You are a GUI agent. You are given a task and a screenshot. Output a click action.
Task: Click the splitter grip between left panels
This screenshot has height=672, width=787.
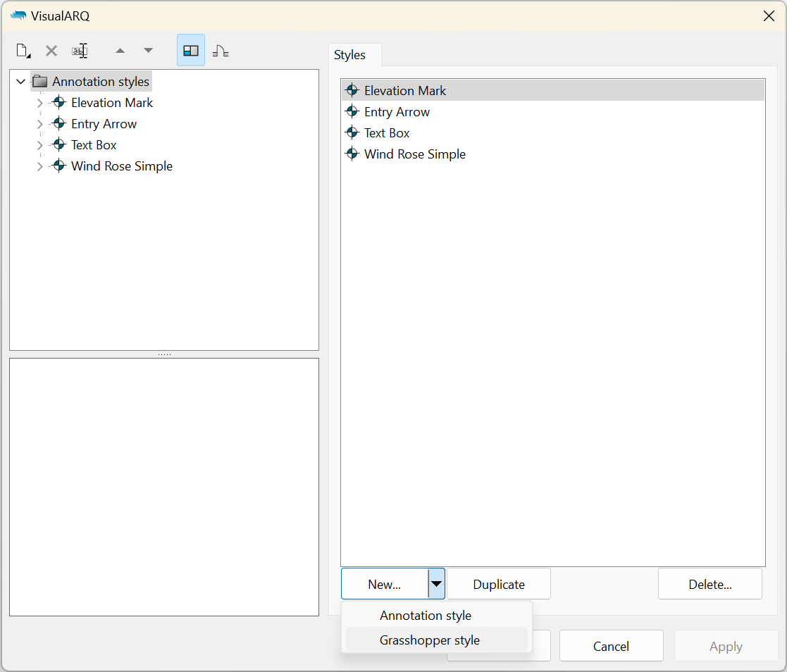pyautogui.click(x=164, y=354)
